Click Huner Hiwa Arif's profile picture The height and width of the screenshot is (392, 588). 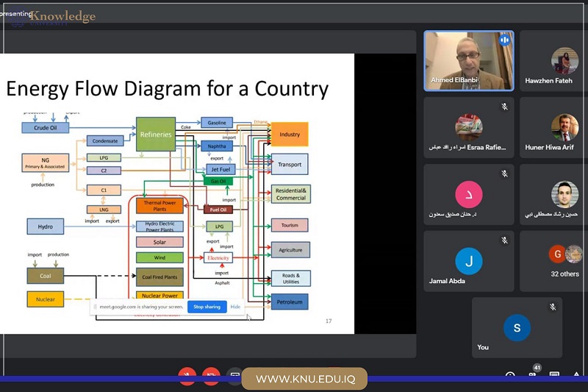pyautogui.click(x=564, y=127)
